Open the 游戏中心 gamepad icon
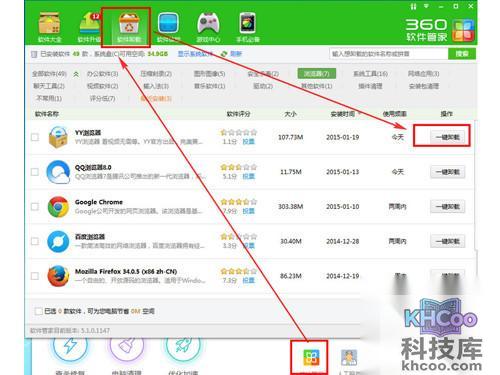 (208, 23)
